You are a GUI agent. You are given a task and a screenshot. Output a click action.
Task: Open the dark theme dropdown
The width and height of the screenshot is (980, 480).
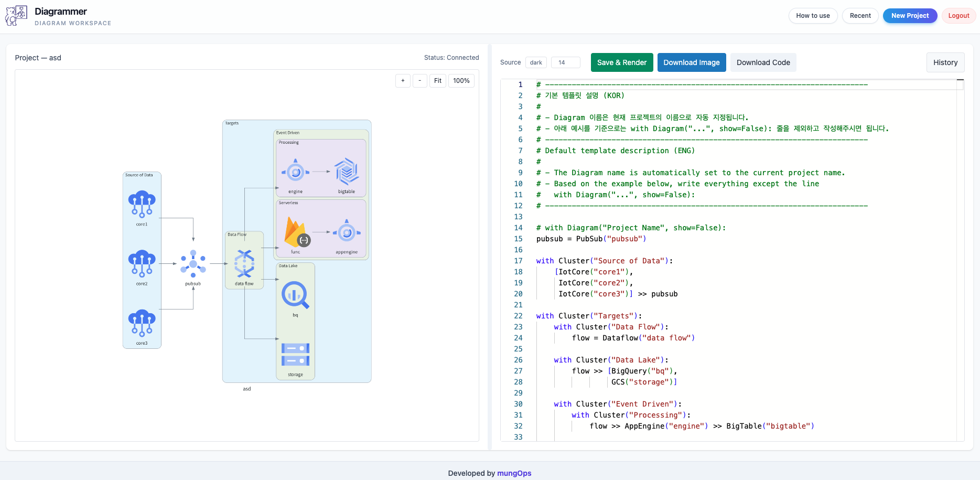click(x=536, y=62)
